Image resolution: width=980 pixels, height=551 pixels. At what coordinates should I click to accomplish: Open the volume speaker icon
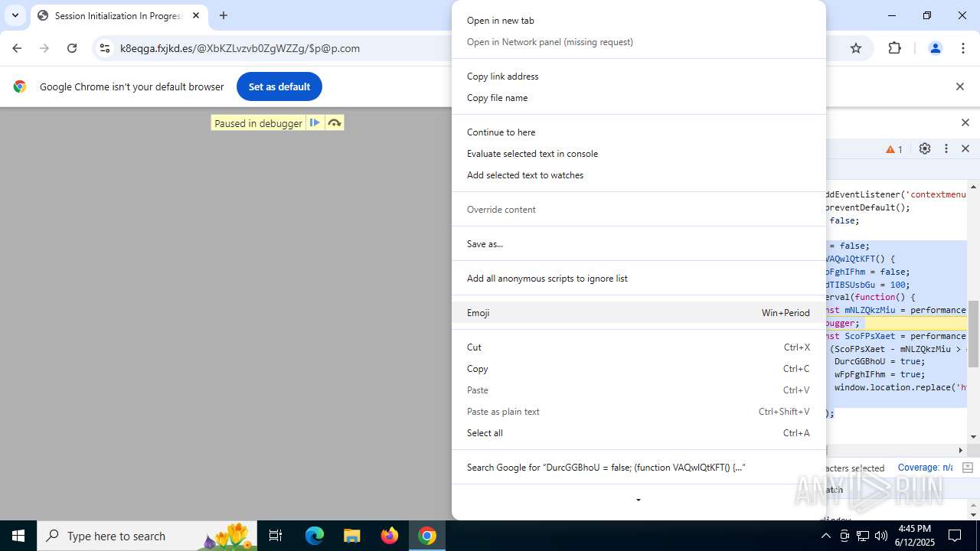click(881, 536)
